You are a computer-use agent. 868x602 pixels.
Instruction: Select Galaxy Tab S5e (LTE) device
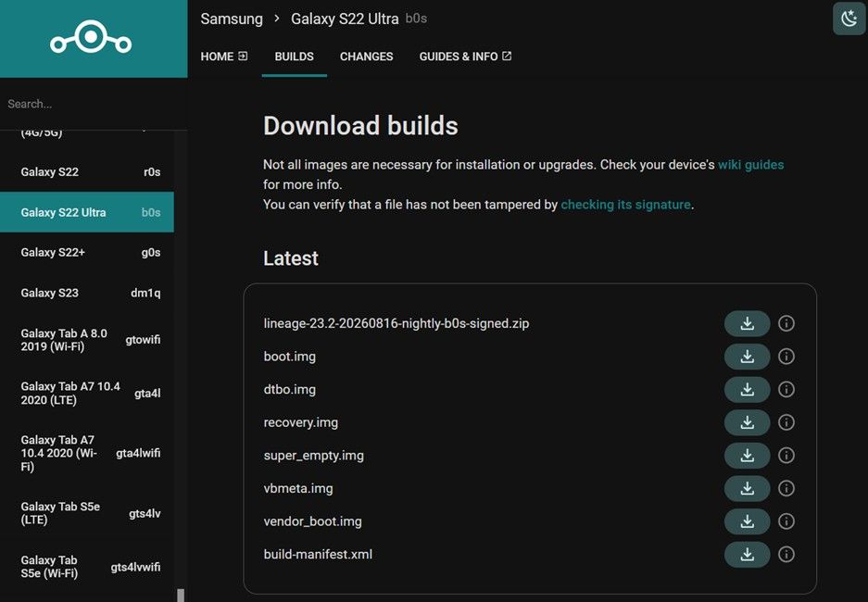click(x=87, y=513)
